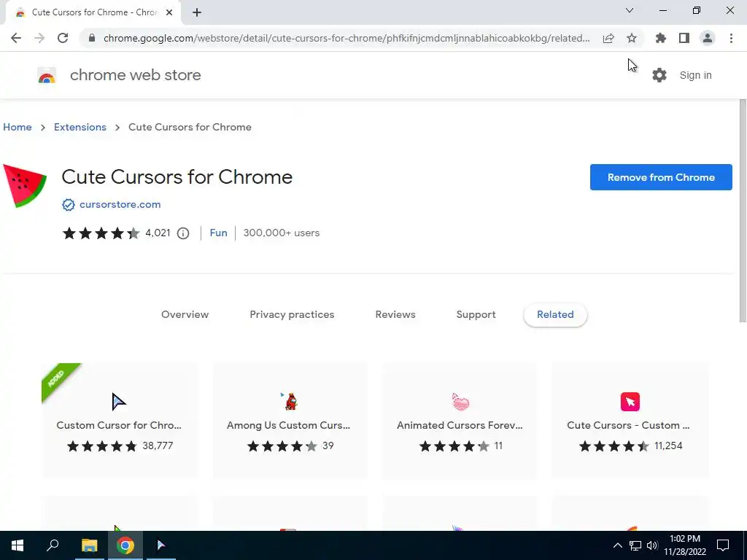Open the Chrome profile avatar

pyautogui.click(x=708, y=38)
